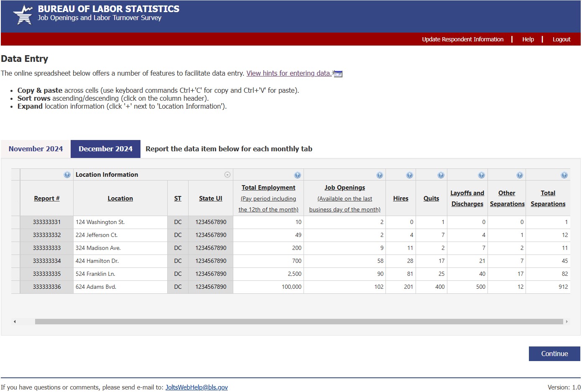The width and height of the screenshot is (582, 392).
Task: Collapse the Location Information column group
Action: coord(227,175)
